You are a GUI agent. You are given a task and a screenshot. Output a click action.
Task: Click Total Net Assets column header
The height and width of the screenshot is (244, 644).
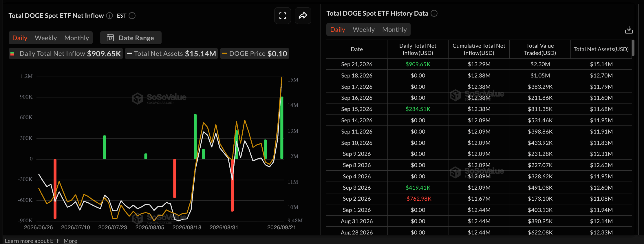[x=601, y=49]
